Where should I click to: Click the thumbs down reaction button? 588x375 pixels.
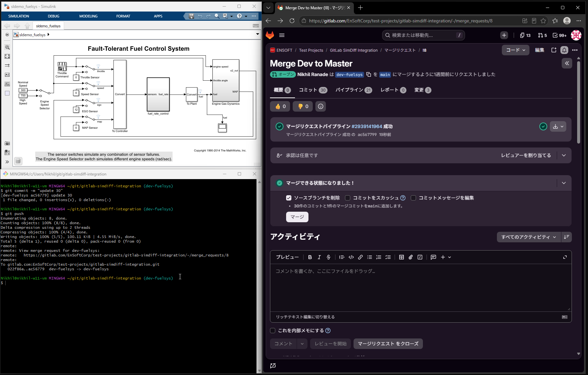click(303, 106)
